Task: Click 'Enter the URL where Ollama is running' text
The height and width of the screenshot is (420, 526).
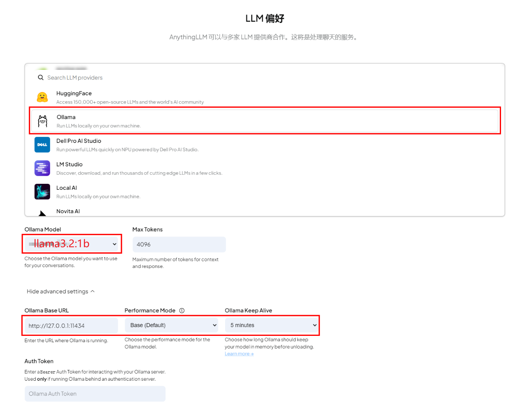Action: (x=66, y=341)
